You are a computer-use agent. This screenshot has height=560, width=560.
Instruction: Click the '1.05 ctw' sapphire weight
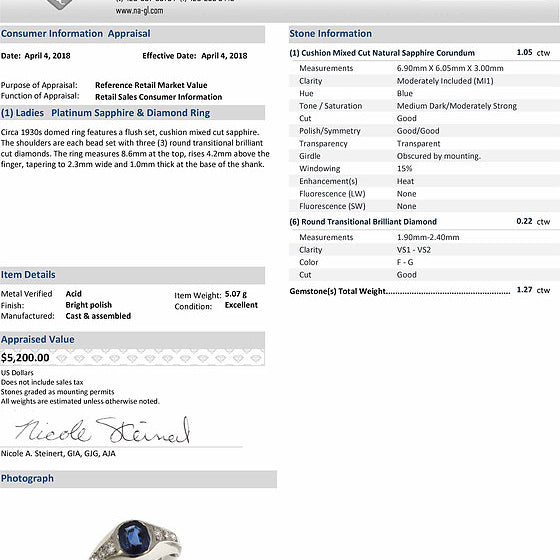click(533, 52)
